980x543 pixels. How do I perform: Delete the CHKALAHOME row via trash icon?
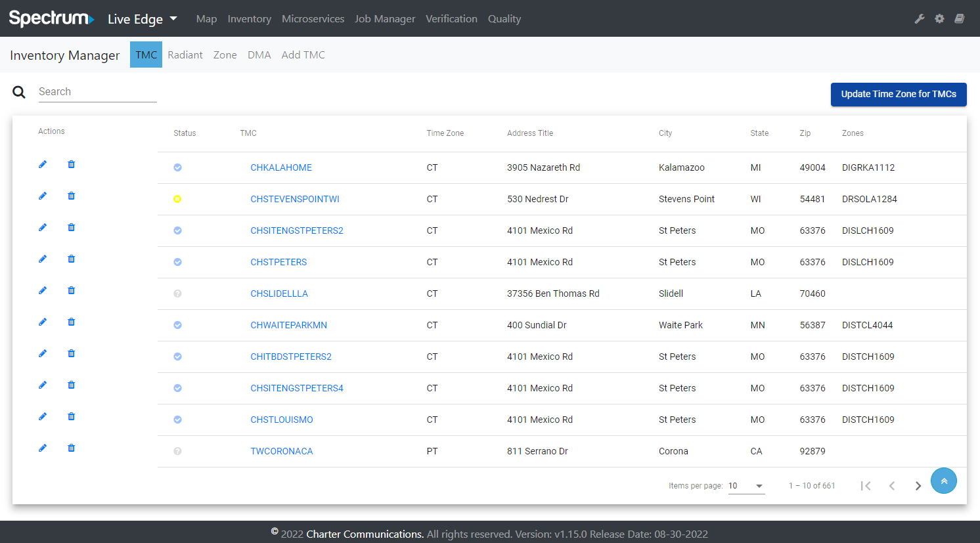(71, 164)
